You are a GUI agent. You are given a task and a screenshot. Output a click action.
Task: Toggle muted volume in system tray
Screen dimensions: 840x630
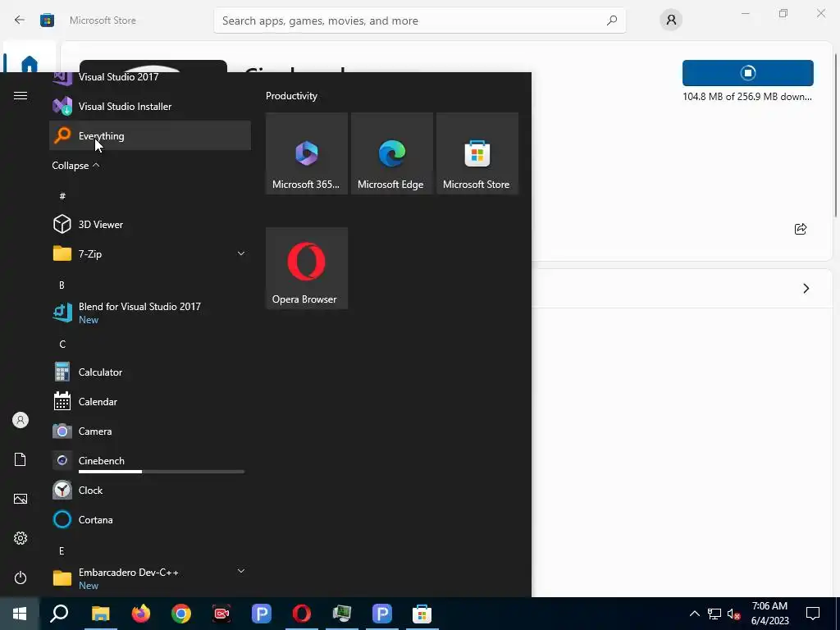[x=734, y=614]
